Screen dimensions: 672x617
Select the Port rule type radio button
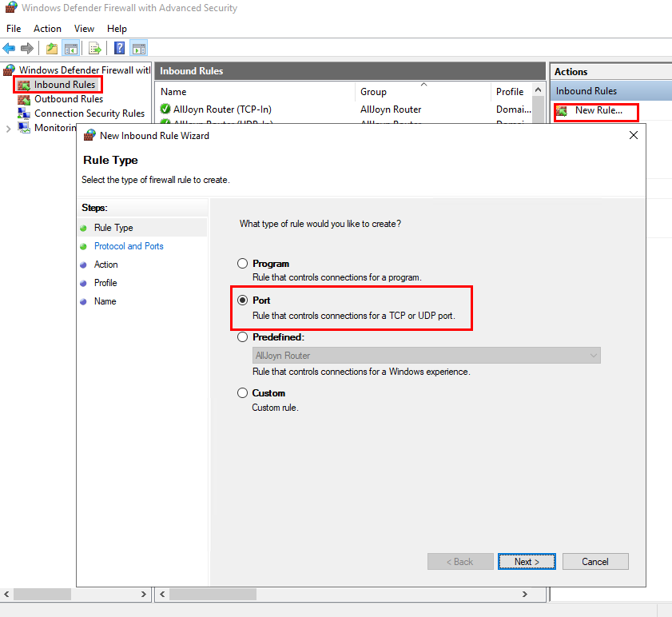243,301
